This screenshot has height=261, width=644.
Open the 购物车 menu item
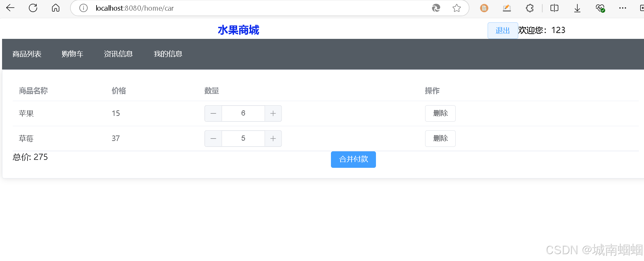point(73,54)
